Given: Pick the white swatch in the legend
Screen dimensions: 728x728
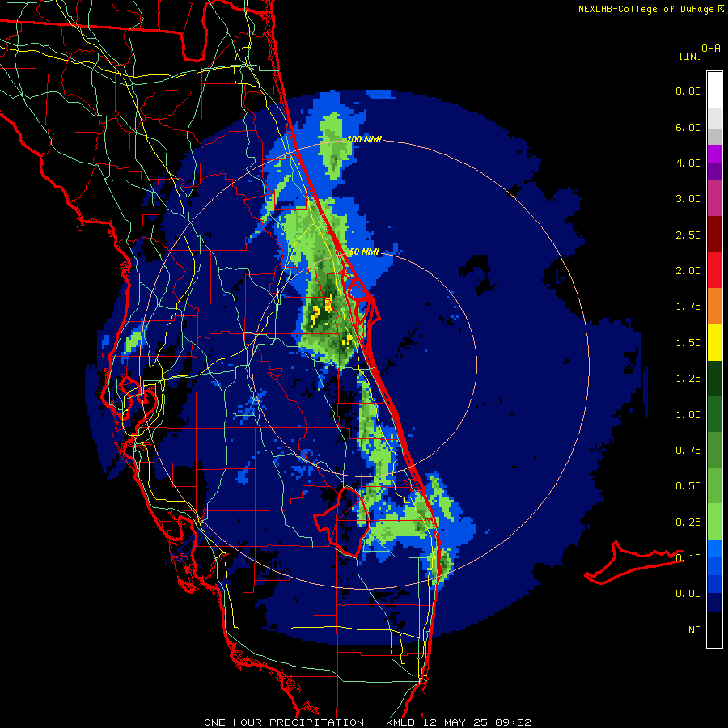Looking at the screenshot, I should pyautogui.click(x=714, y=91).
